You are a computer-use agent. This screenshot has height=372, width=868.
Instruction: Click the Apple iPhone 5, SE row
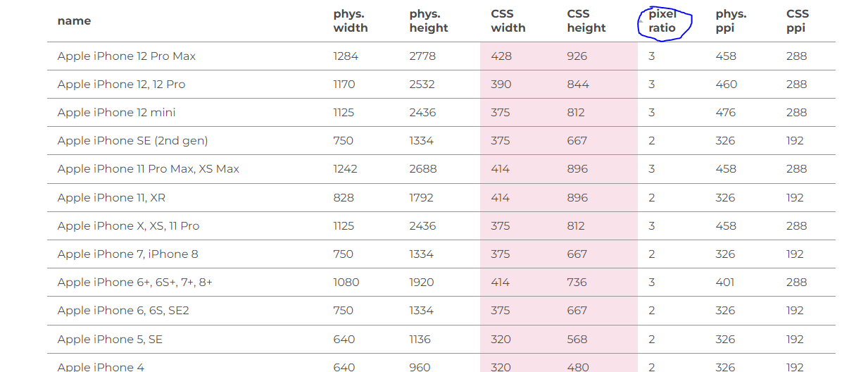(x=110, y=340)
